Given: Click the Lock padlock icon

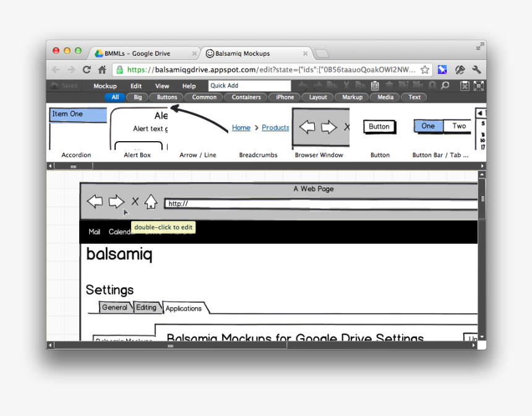Looking at the screenshot, I should pyautogui.click(x=432, y=85).
